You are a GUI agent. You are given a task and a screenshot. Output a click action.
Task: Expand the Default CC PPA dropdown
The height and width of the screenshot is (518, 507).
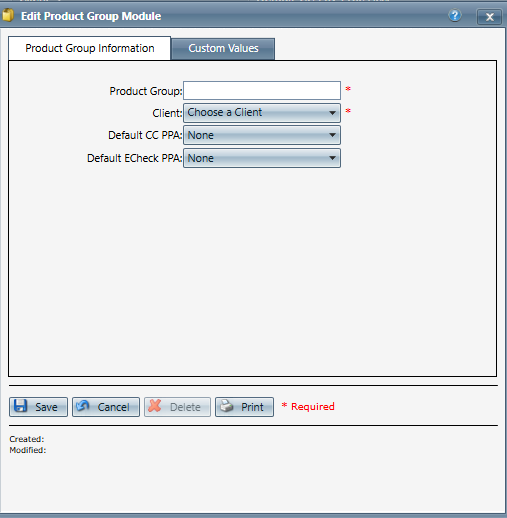pos(262,135)
